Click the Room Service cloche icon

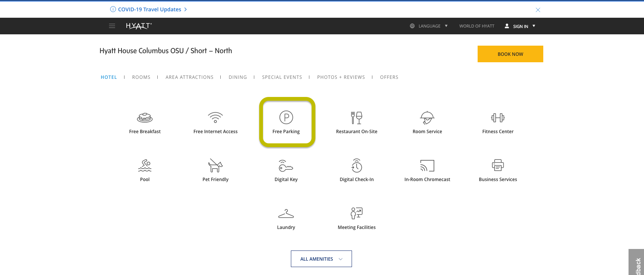[x=427, y=118]
